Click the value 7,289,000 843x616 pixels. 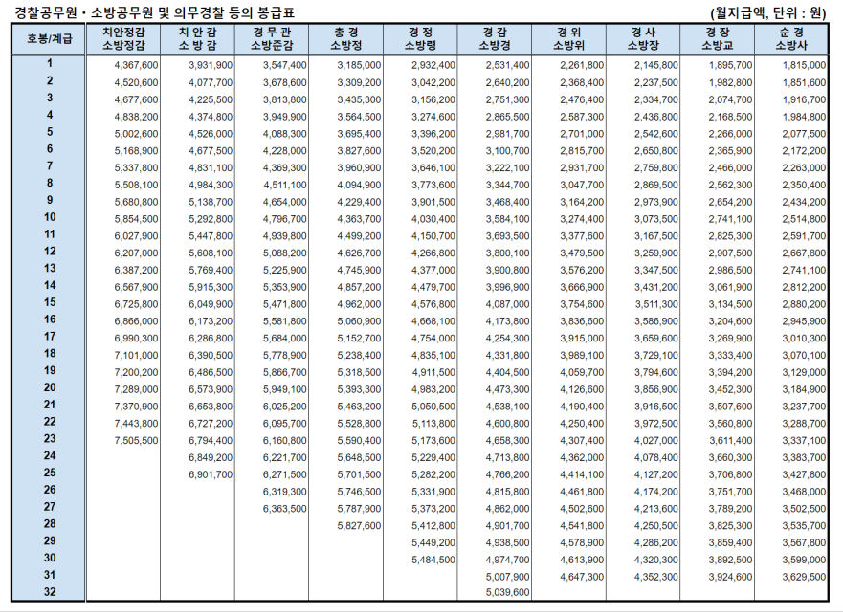tap(136, 389)
